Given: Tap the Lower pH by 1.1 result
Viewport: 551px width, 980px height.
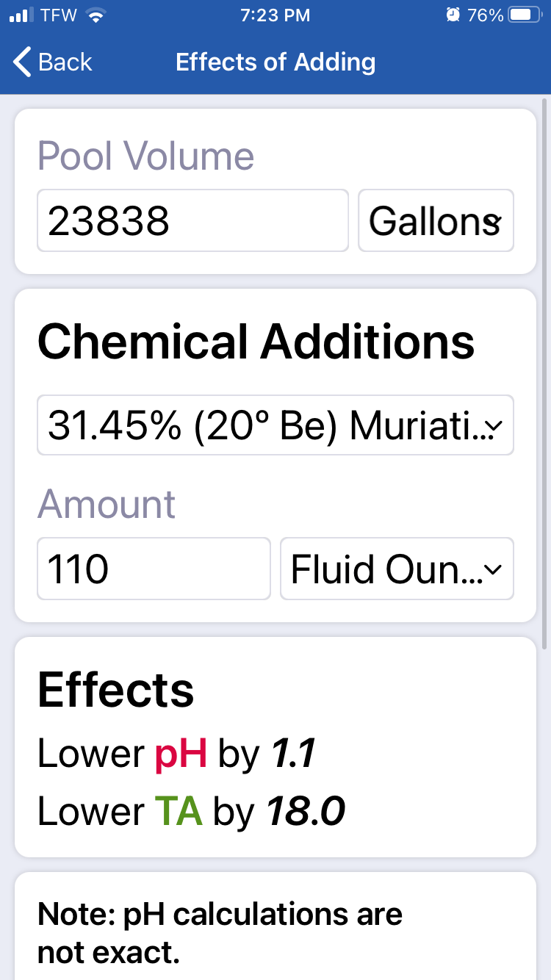Looking at the screenshot, I should [177, 754].
